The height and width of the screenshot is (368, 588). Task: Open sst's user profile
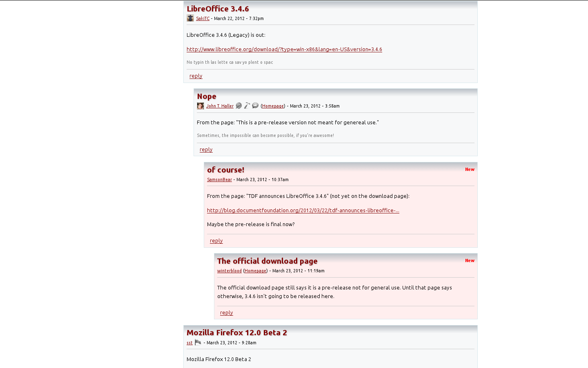(189, 343)
